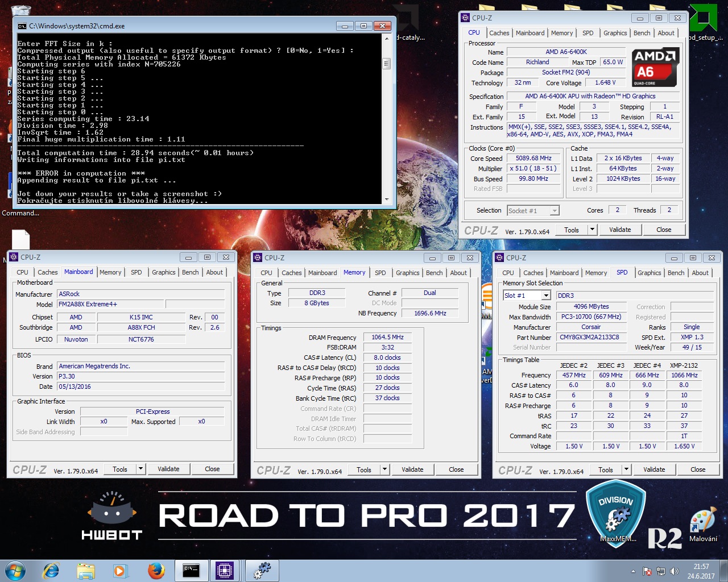Switch to the CPU tab in the Memory window
The width and height of the screenshot is (728, 582).
coord(267,273)
